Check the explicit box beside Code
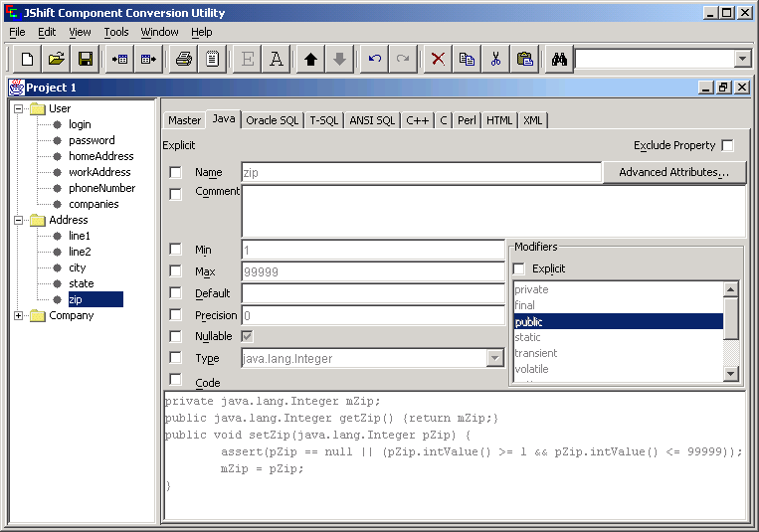Image resolution: width=759 pixels, height=532 pixels. [175, 379]
